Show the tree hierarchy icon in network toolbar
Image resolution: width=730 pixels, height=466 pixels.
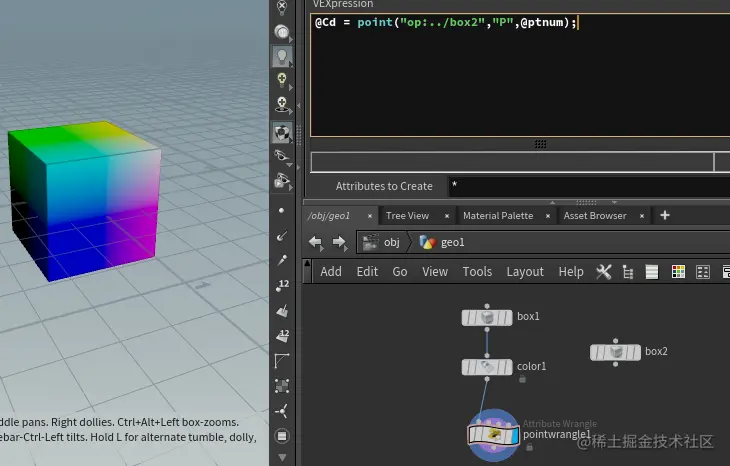pos(628,272)
